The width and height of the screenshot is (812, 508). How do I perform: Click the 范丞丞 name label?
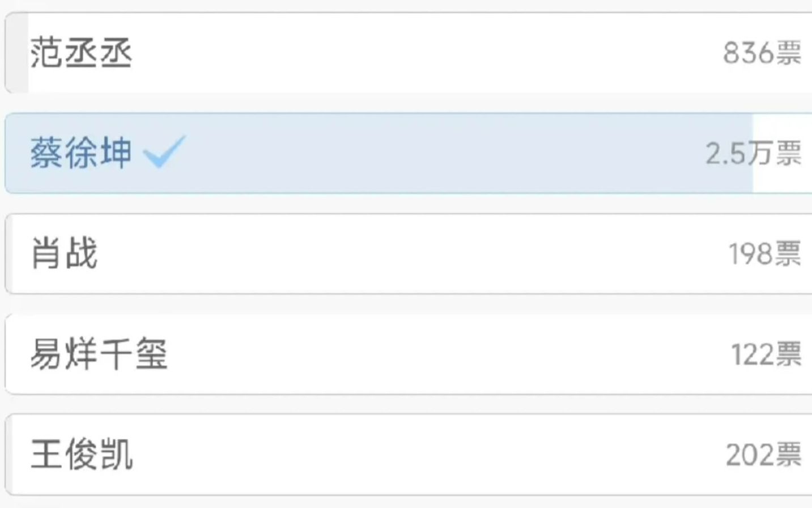[81, 53]
